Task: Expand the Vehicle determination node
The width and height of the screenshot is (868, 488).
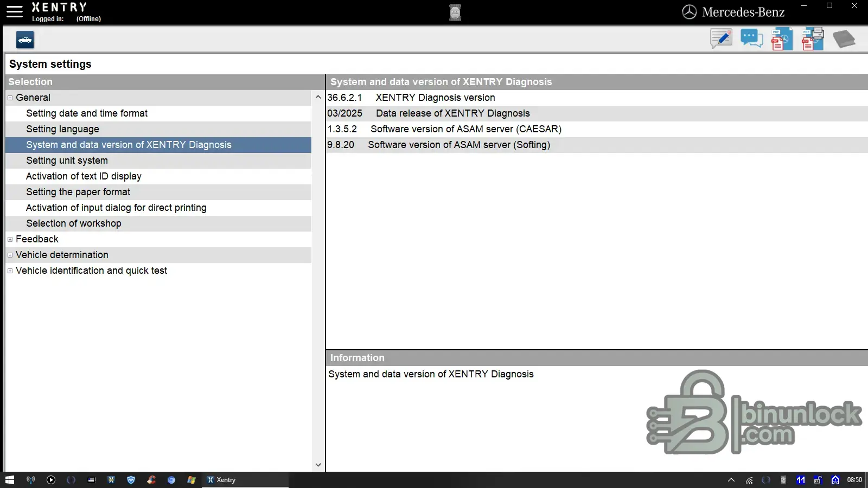Action: pos(10,255)
